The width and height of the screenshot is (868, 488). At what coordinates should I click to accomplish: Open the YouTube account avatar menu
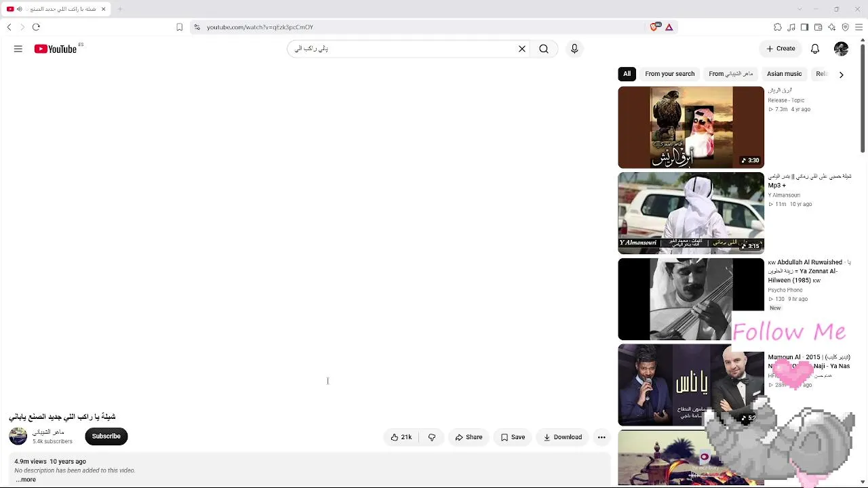click(841, 49)
